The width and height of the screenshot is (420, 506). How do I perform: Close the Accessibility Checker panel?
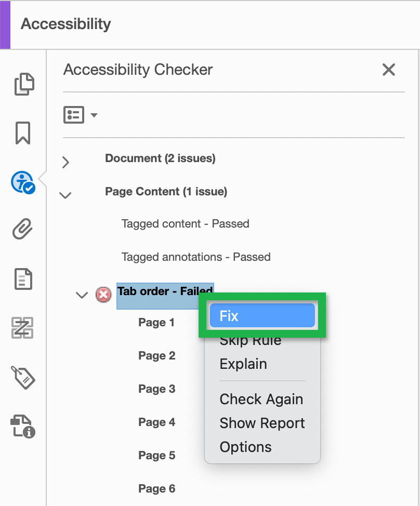pos(389,70)
